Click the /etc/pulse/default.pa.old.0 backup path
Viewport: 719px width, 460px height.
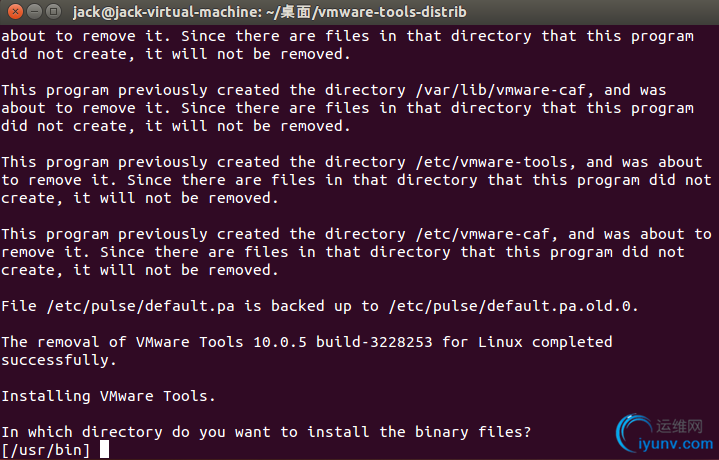(x=513, y=306)
